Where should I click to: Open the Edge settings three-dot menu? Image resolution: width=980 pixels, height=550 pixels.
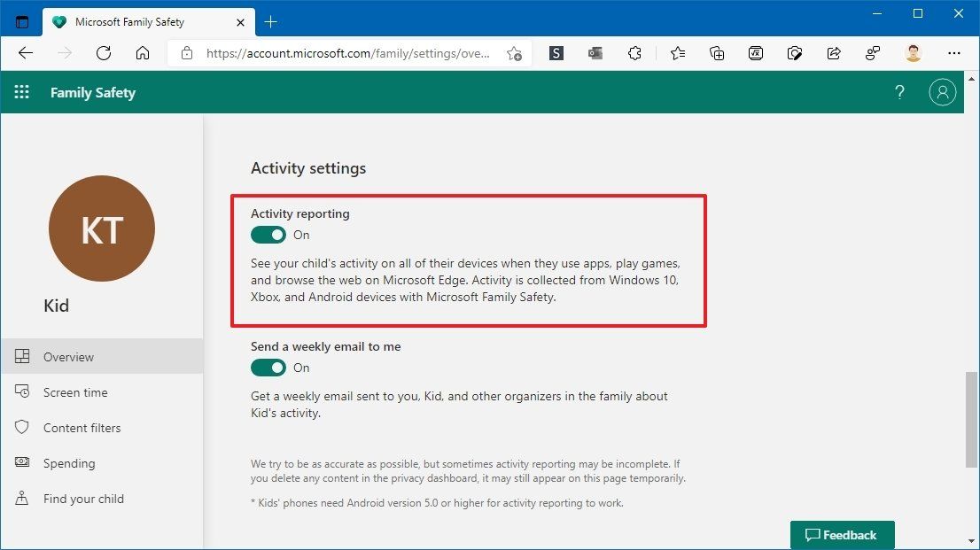tap(953, 53)
